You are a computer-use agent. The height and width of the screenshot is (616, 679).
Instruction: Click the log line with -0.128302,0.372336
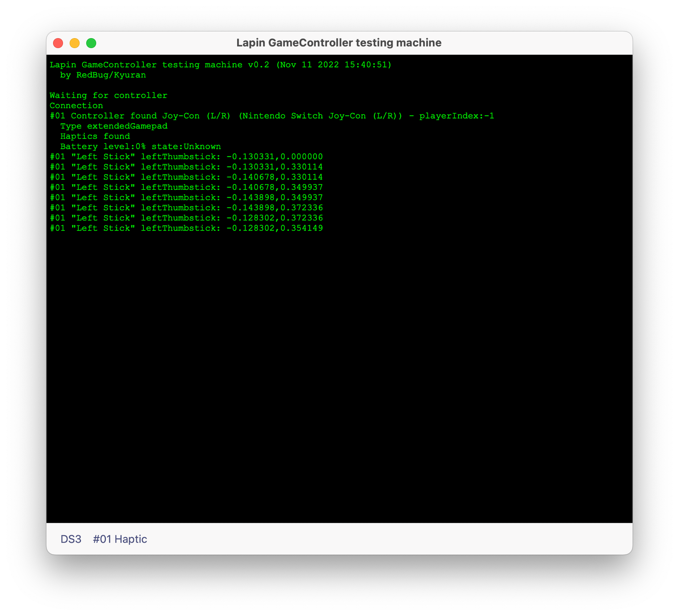click(x=186, y=218)
